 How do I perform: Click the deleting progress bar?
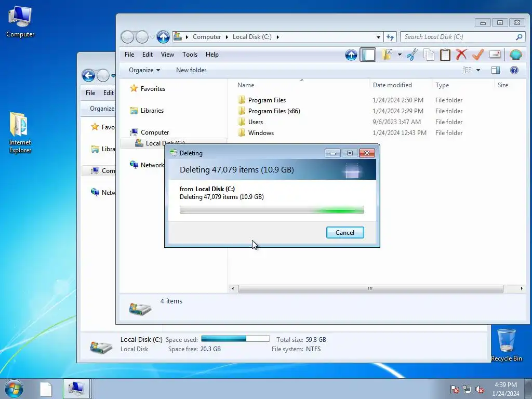click(x=272, y=210)
